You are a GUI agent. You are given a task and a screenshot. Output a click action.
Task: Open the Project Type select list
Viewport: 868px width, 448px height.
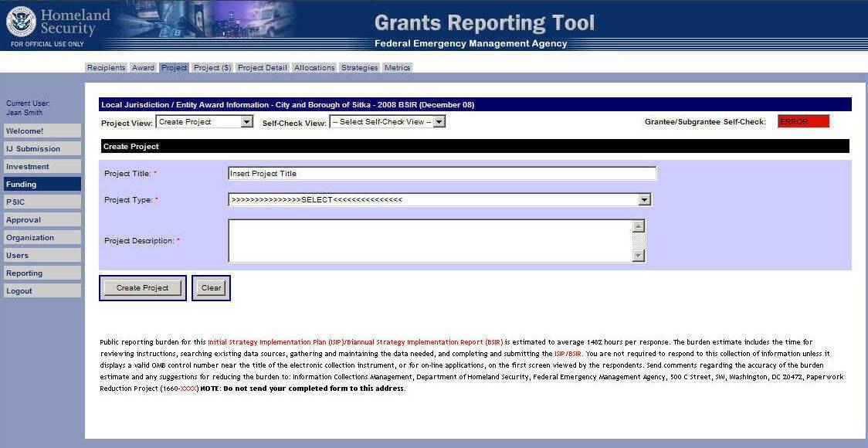[x=439, y=200]
